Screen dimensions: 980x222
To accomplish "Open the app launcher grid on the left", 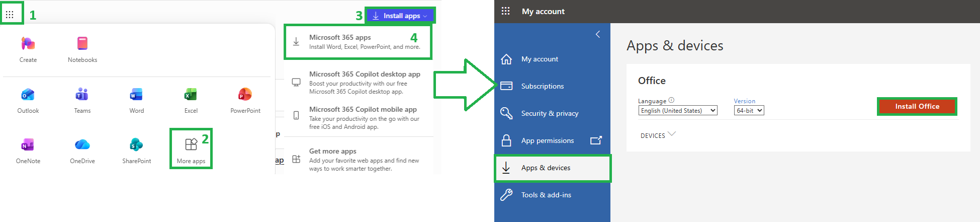I will (10, 14).
